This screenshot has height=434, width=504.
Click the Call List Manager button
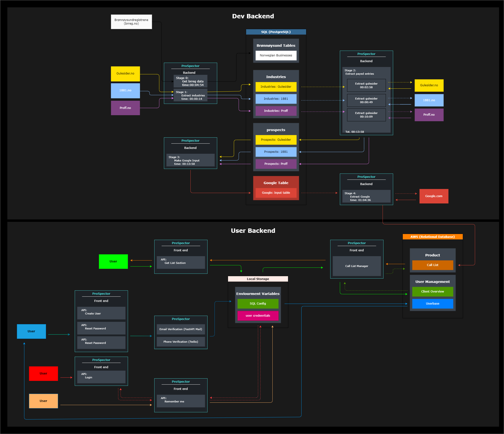[356, 266]
